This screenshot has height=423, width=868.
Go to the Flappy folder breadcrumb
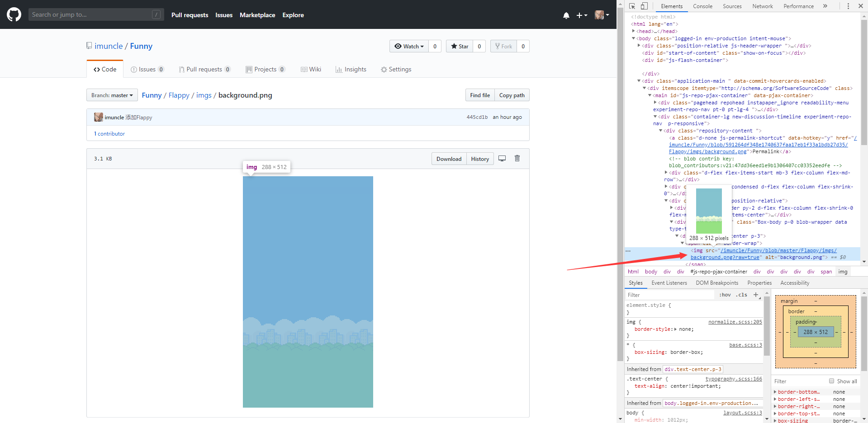pos(179,95)
